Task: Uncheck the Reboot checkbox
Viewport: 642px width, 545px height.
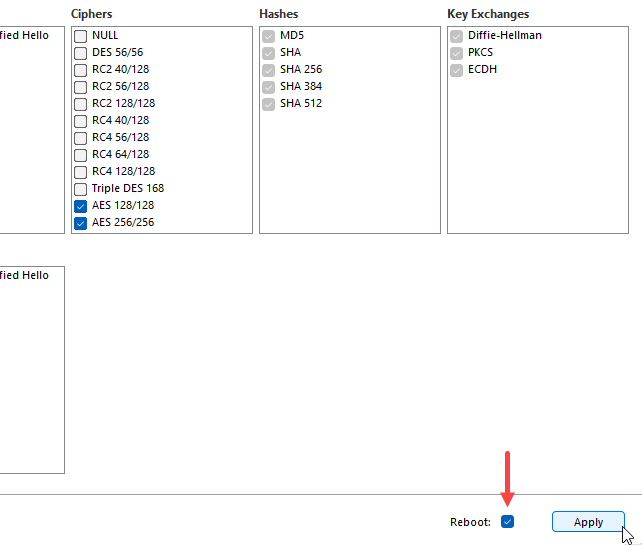Action: (508, 522)
